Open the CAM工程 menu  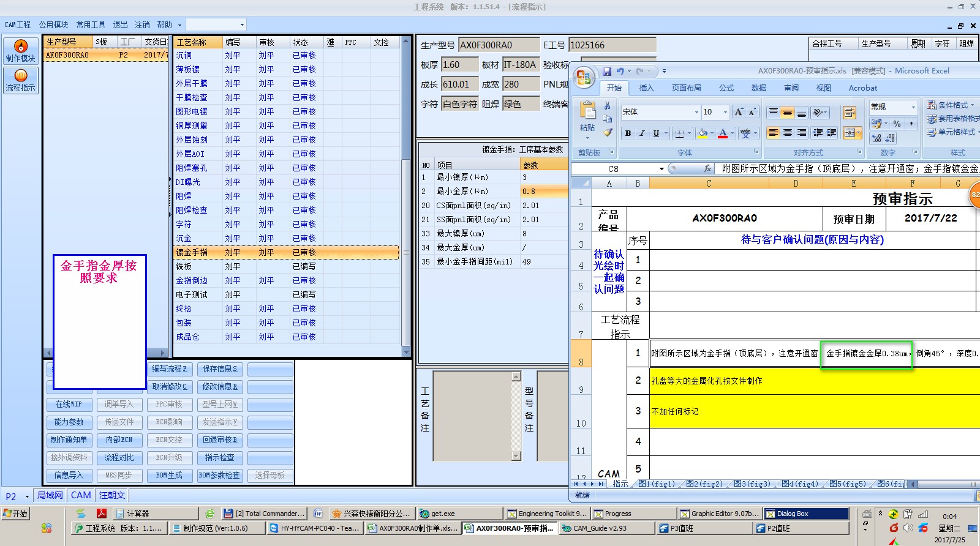17,24
